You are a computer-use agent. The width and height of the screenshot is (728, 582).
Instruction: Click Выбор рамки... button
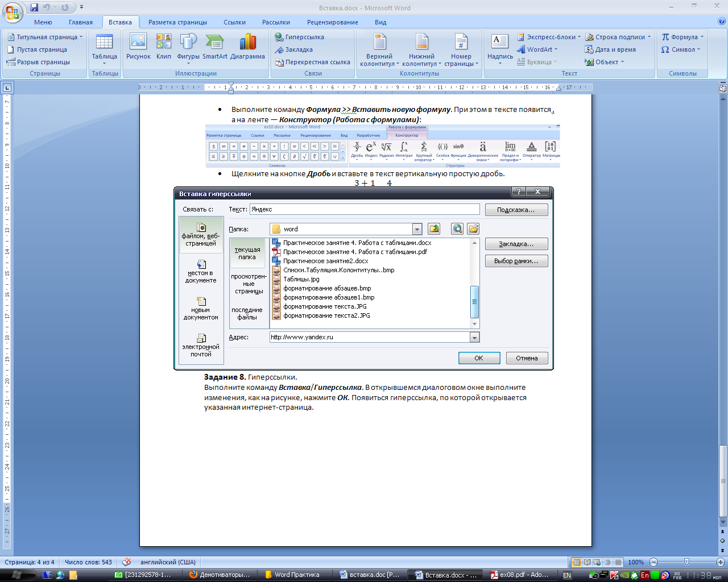point(516,261)
